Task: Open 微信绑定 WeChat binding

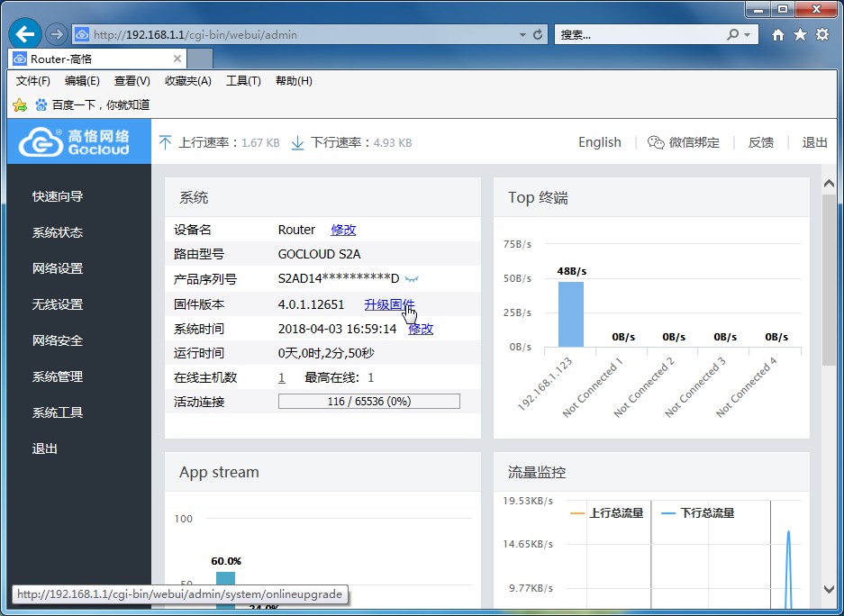Action: point(684,142)
